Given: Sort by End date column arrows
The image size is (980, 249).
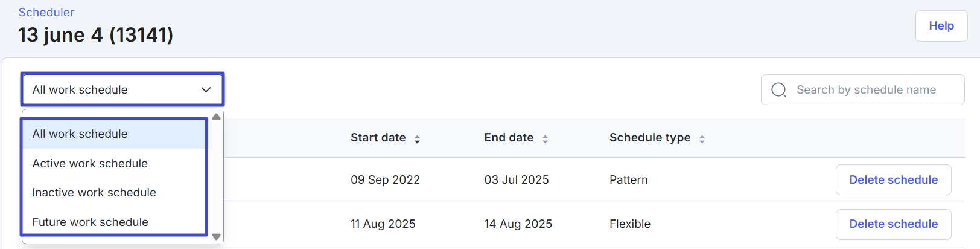Looking at the screenshot, I should (x=545, y=139).
